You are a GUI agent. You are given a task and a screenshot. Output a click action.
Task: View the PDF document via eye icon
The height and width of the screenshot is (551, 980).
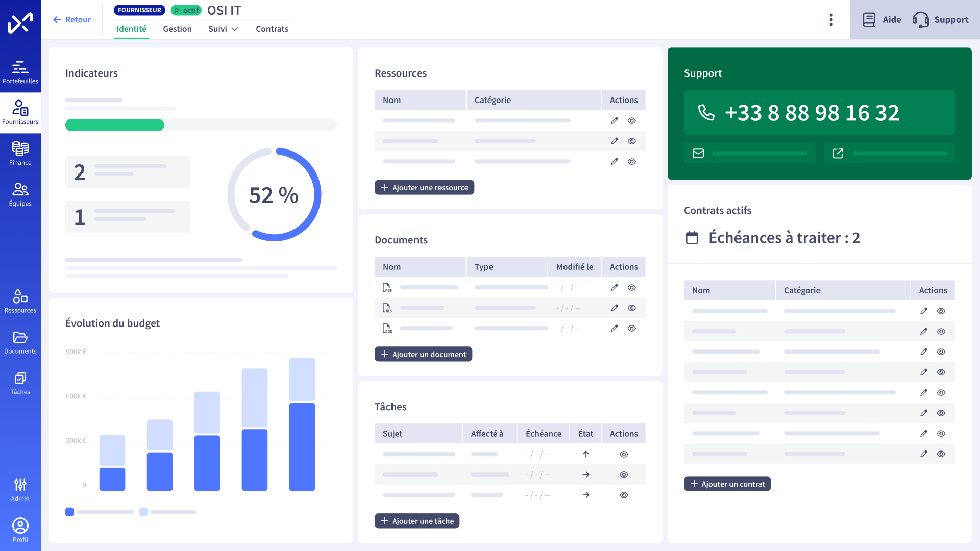631,288
